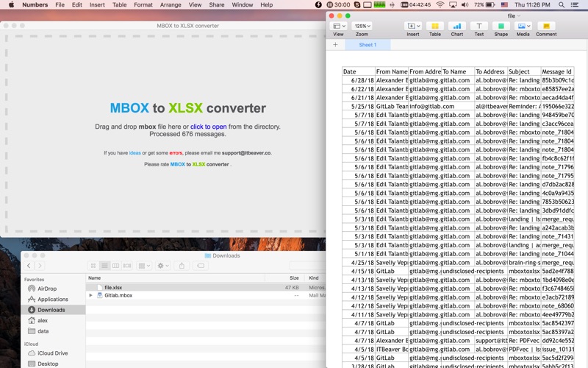
Task: Select the 6/28/18 date cell
Action: point(359,80)
